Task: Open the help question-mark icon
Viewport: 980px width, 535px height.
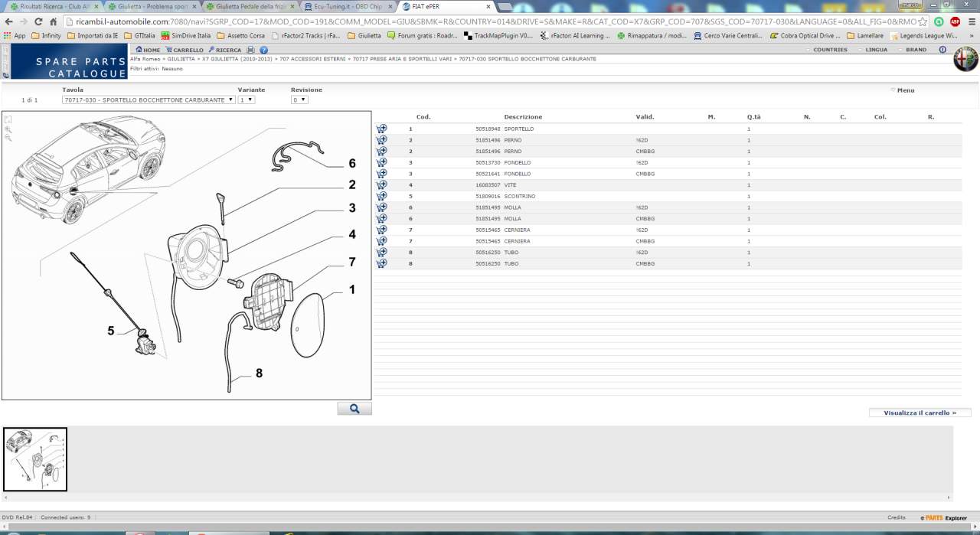Action: (263, 50)
